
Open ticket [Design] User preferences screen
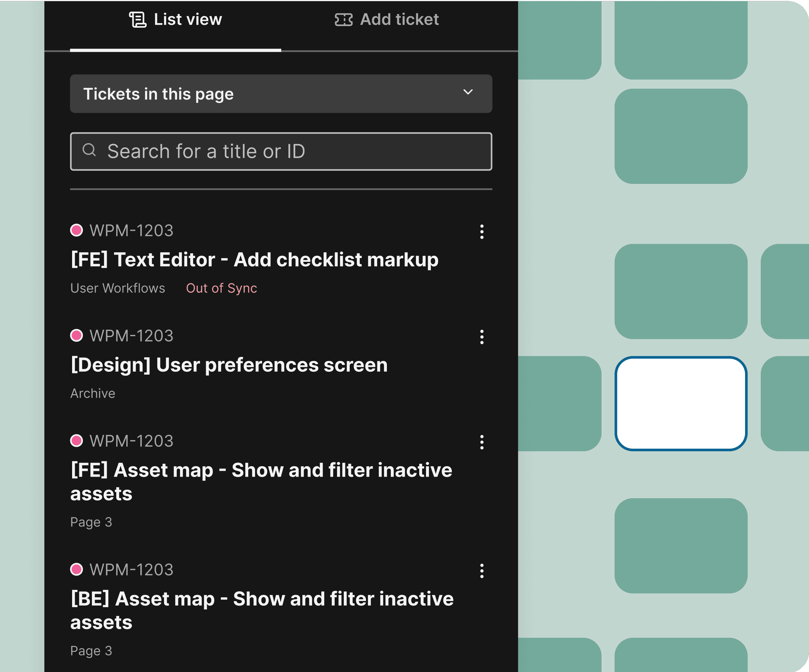[229, 365]
